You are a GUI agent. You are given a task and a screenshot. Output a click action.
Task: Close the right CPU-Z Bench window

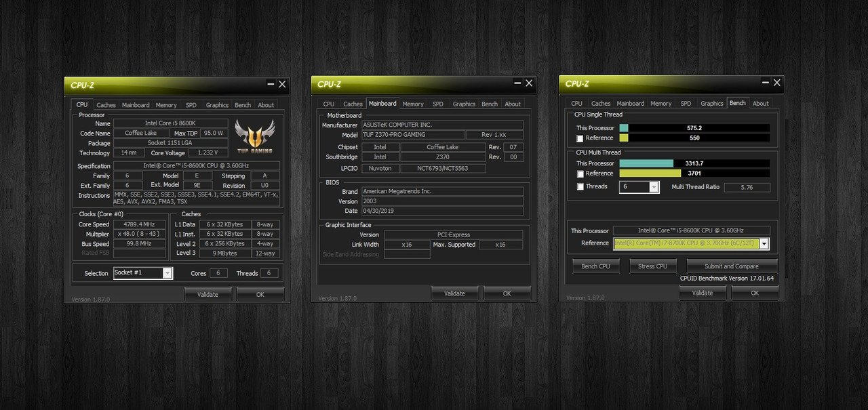[x=777, y=83]
